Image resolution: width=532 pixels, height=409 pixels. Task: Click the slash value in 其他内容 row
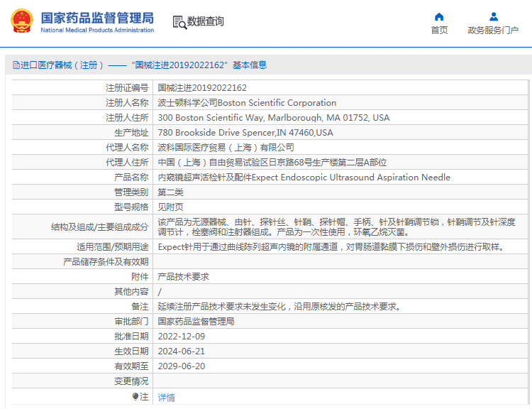point(160,292)
